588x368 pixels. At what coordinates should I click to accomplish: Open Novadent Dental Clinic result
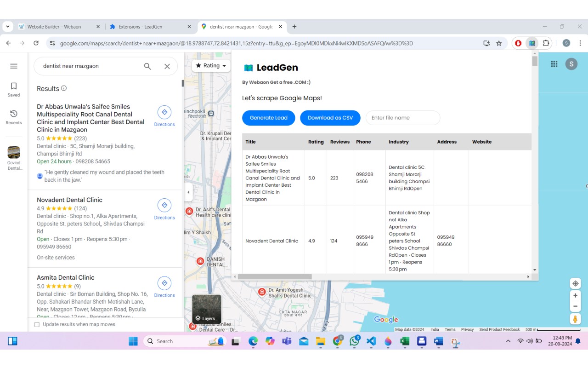click(x=69, y=200)
